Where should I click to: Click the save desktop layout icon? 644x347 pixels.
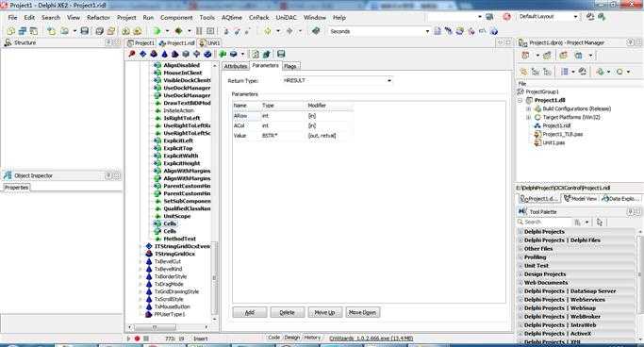[590, 17]
